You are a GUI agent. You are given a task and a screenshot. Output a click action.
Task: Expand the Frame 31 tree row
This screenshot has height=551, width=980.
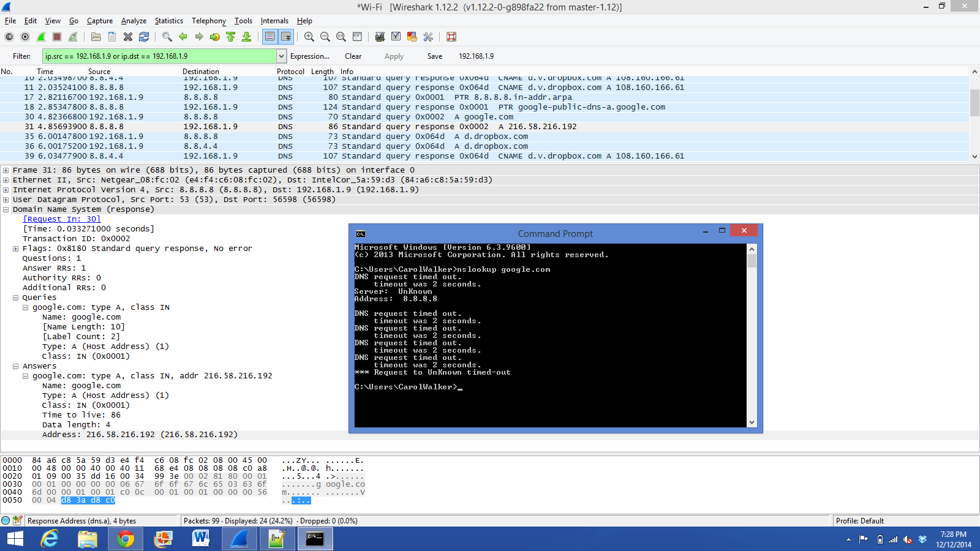pyautogui.click(x=6, y=170)
